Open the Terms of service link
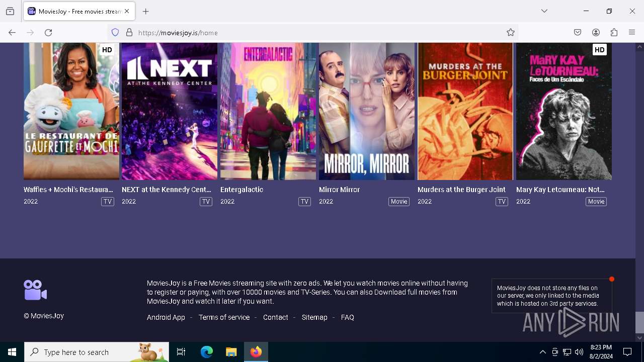Image resolution: width=644 pixels, height=362 pixels. (224, 317)
